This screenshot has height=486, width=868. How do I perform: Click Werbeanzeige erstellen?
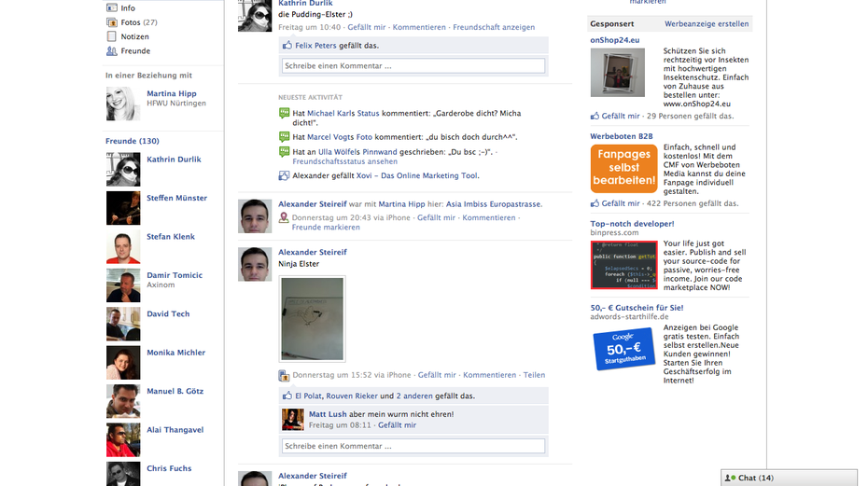(x=707, y=24)
